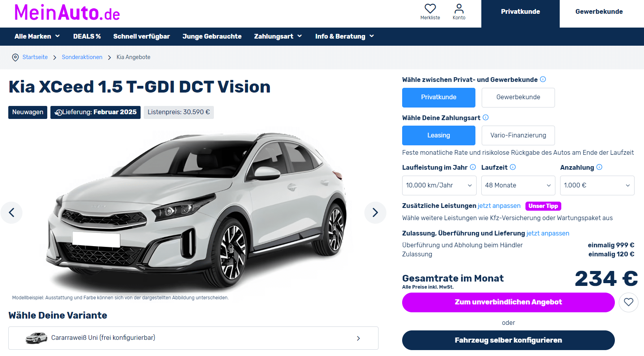Click the Listenpreis: 30.590 € label
Viewport: 644px width, 356px height.
pyautogui.click(x=179, y=112)
